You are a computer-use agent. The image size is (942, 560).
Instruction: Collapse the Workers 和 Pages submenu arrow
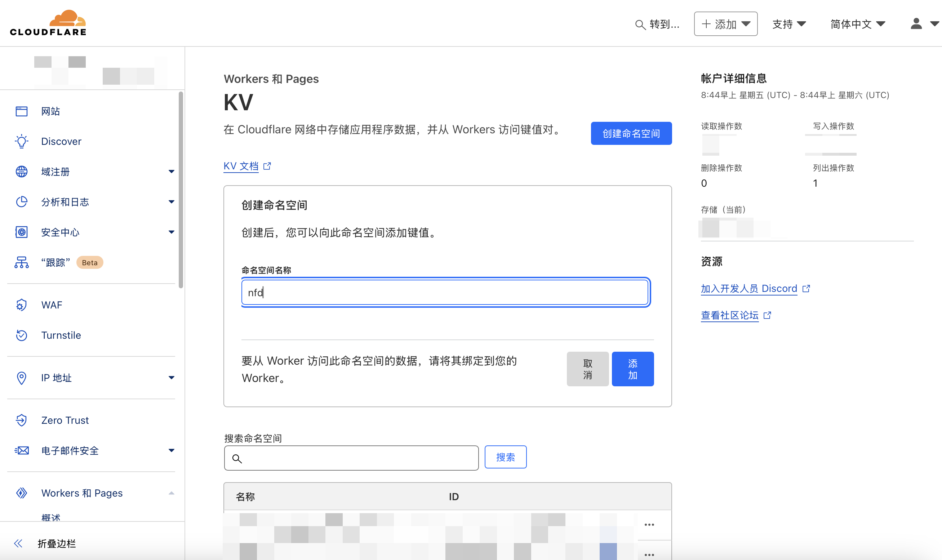click(x=171, y=493)
